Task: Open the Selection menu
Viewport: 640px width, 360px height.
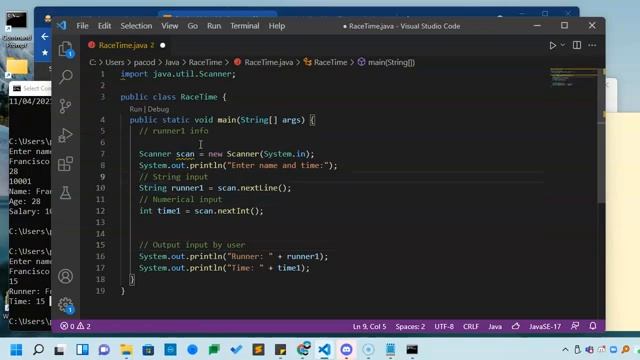Action: tap(136, 26)
